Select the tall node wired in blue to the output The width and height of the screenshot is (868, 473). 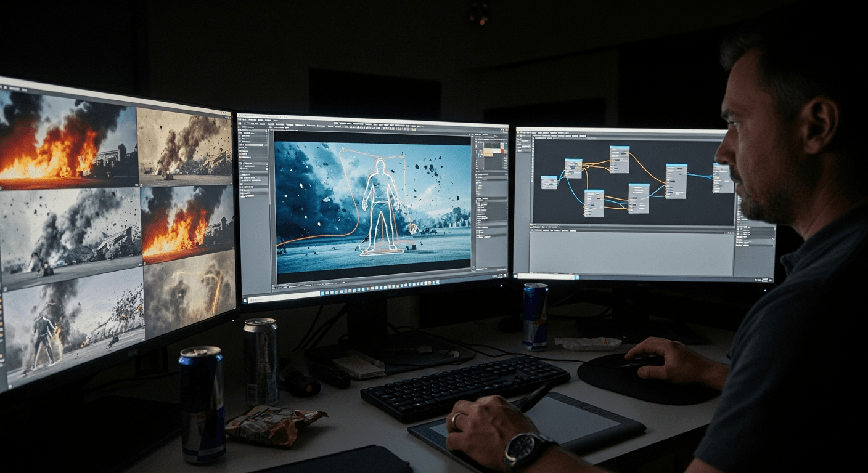[676, 181]
